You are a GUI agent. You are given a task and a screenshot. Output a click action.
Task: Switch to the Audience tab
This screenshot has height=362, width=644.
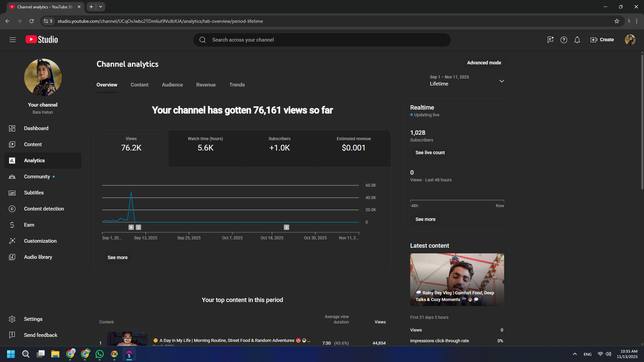click(x=172, y=85)
